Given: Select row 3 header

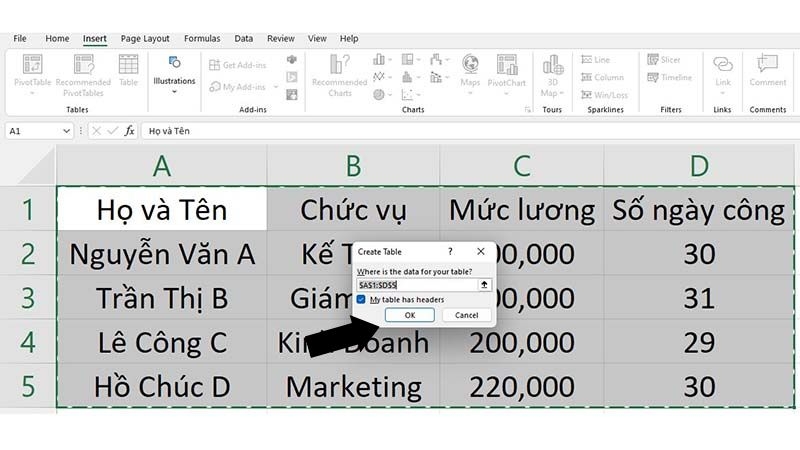Looking at the screenshot, I should point(28,298).
